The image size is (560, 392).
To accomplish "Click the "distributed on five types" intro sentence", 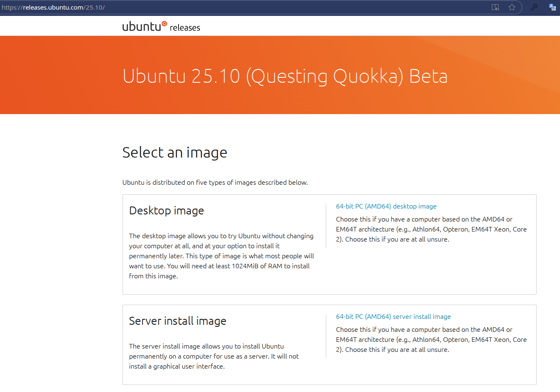I will tap(215, 183).
